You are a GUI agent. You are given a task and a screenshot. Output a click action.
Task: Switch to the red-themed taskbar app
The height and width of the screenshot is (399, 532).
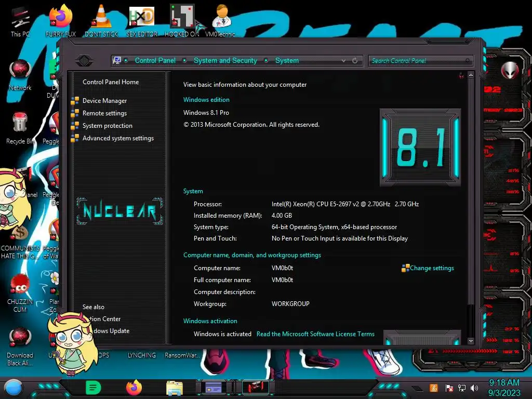(256, 388)
